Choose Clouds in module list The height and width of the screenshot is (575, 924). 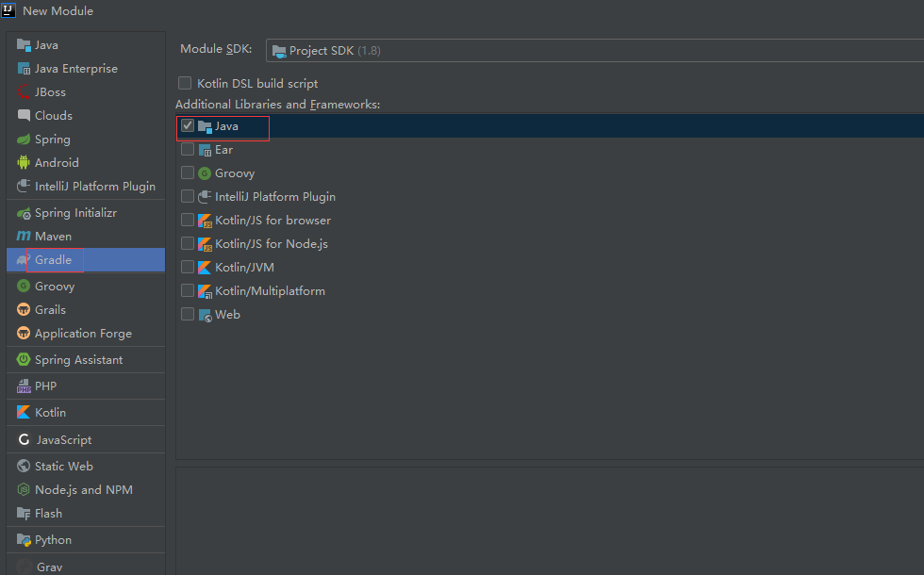pos(54,115)
